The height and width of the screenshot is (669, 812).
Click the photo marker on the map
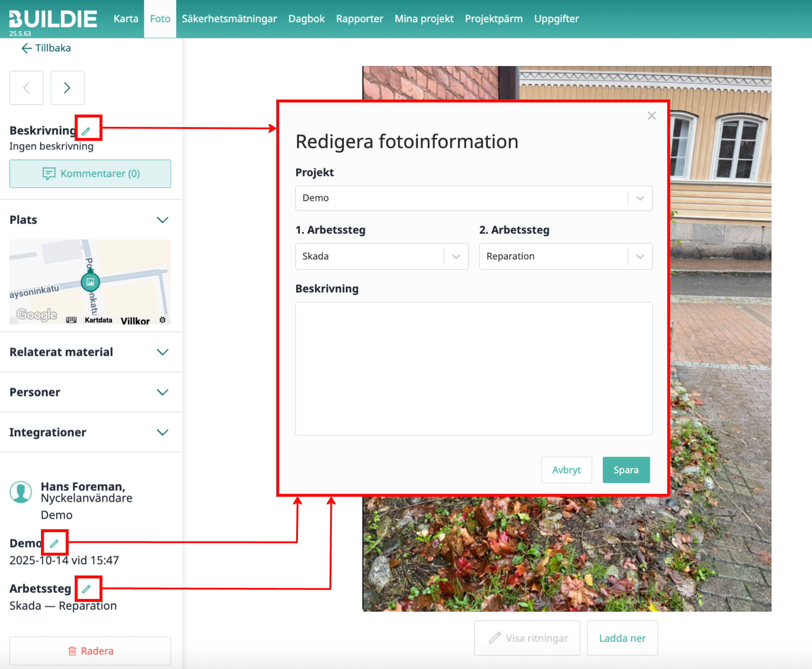click(90, 282)
